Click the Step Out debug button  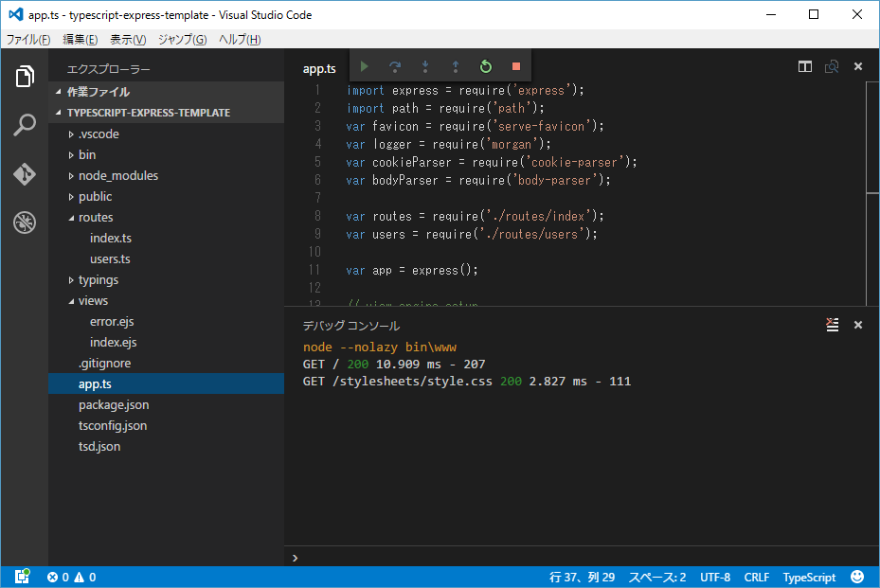[455, 67]
